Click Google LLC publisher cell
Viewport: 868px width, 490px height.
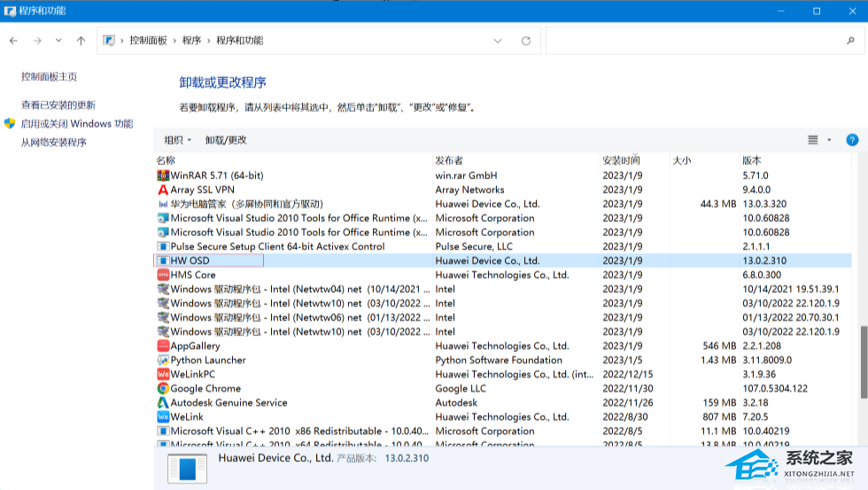click(461, 389)
